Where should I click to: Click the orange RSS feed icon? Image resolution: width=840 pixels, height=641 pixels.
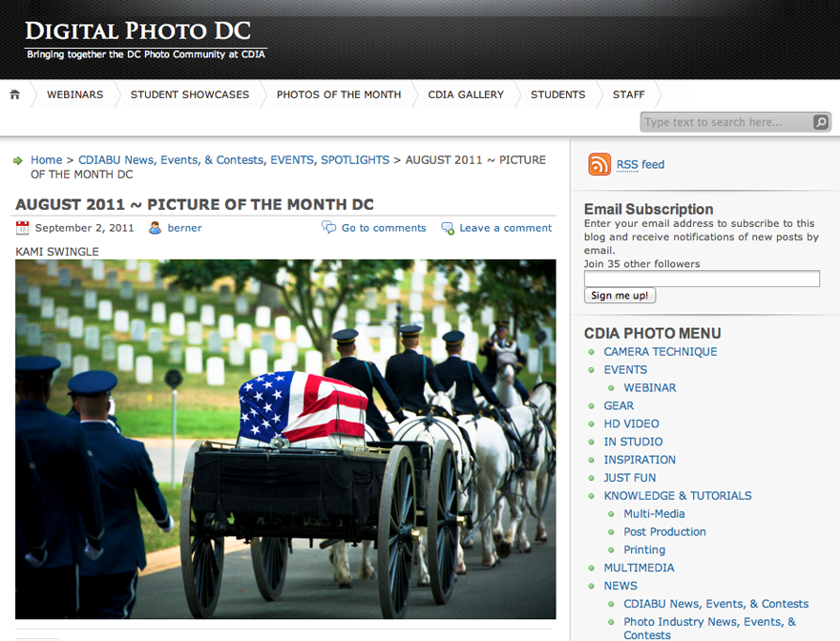point(598,164)
